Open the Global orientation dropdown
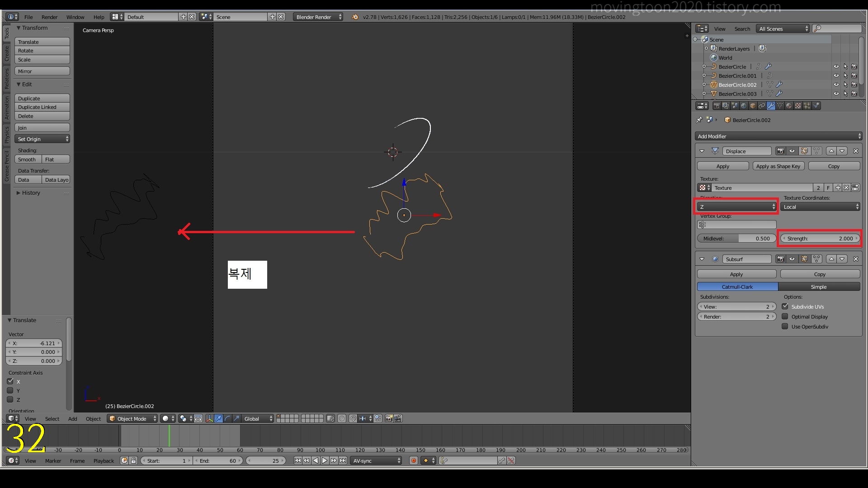Viewport: 868px width, 488px height. [258, 418]
